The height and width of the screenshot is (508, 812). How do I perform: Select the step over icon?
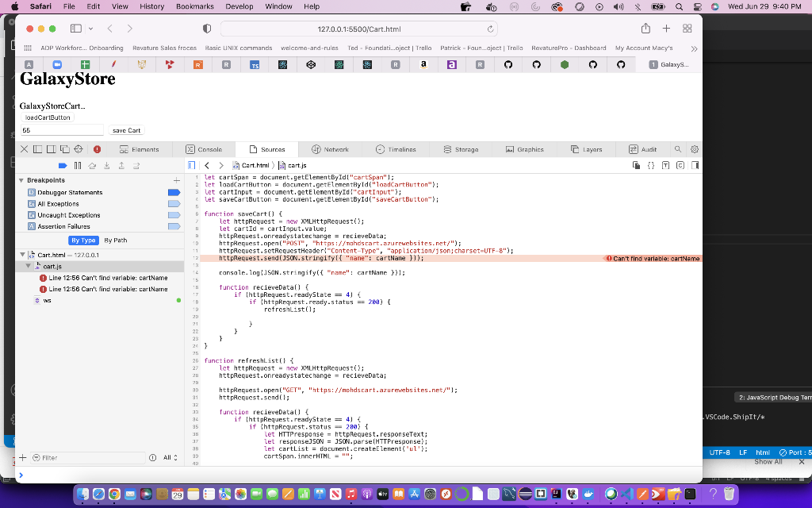pos(93,165)
